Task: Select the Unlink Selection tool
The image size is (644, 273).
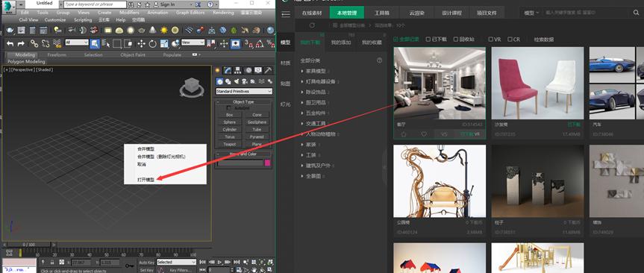Action: pos(46,43)
